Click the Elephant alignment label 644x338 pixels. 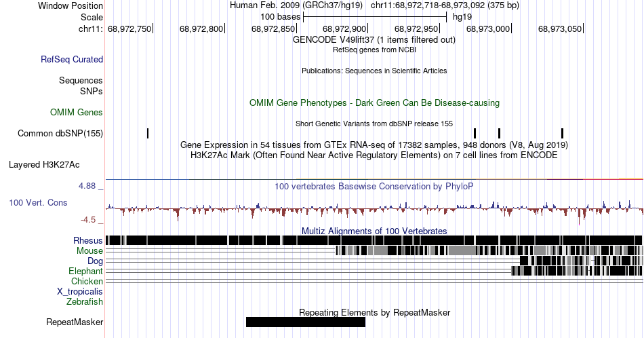point(86,271)
